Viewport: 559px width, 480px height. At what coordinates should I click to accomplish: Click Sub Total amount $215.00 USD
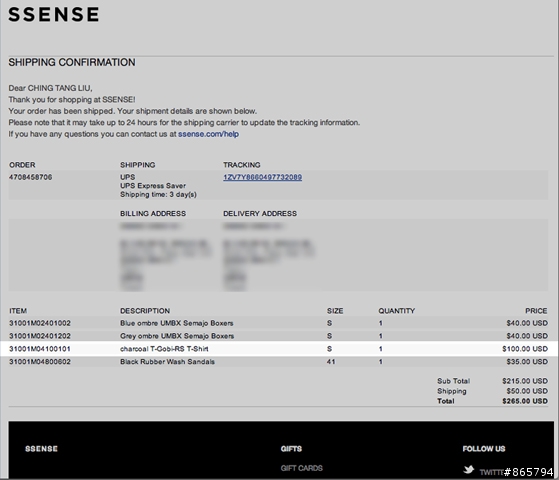tap(525, 381)
